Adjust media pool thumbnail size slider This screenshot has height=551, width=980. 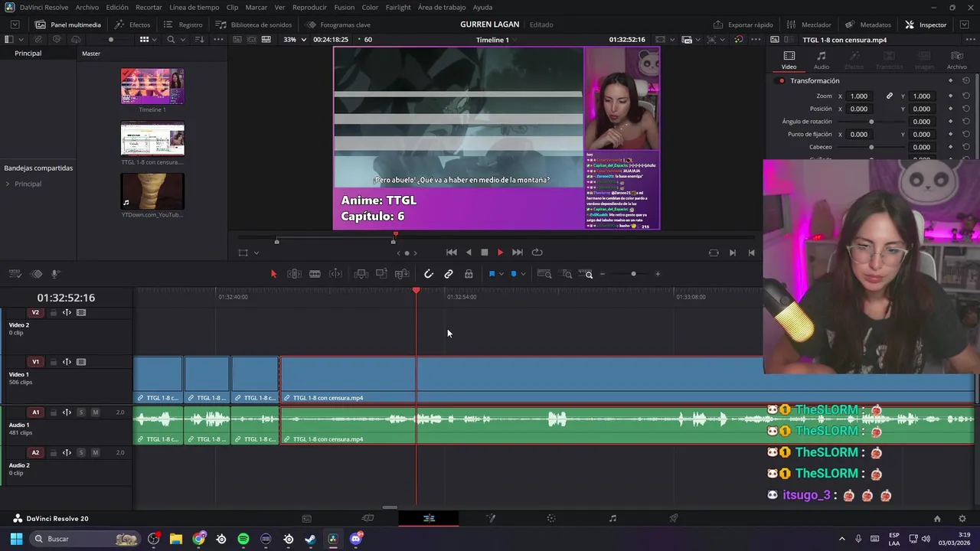[x=111, y=39]
